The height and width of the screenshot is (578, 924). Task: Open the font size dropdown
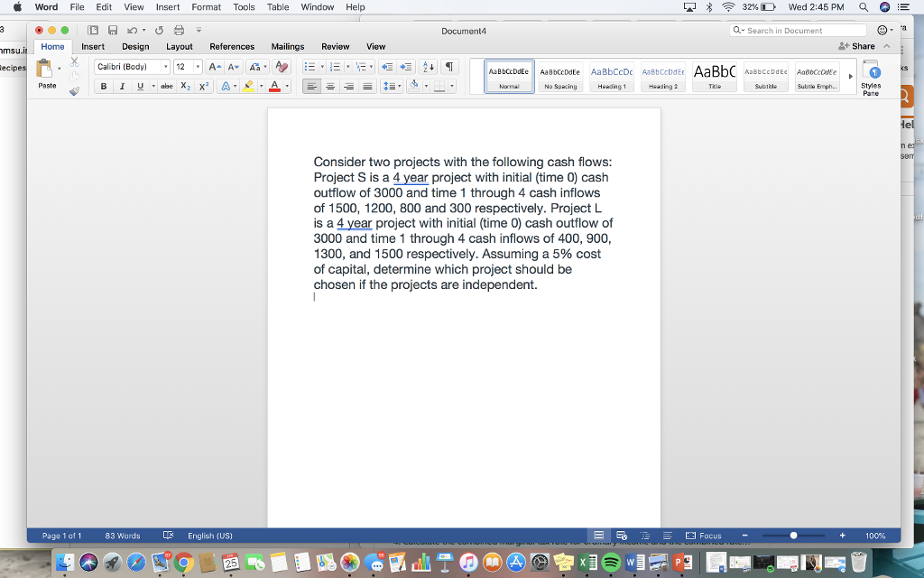(198, 66)
